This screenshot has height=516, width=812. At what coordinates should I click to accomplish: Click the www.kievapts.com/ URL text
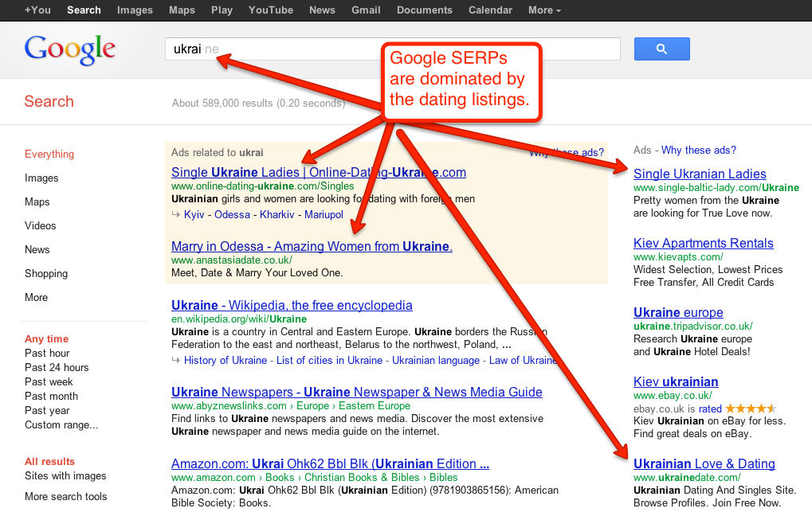pos(678,256)
